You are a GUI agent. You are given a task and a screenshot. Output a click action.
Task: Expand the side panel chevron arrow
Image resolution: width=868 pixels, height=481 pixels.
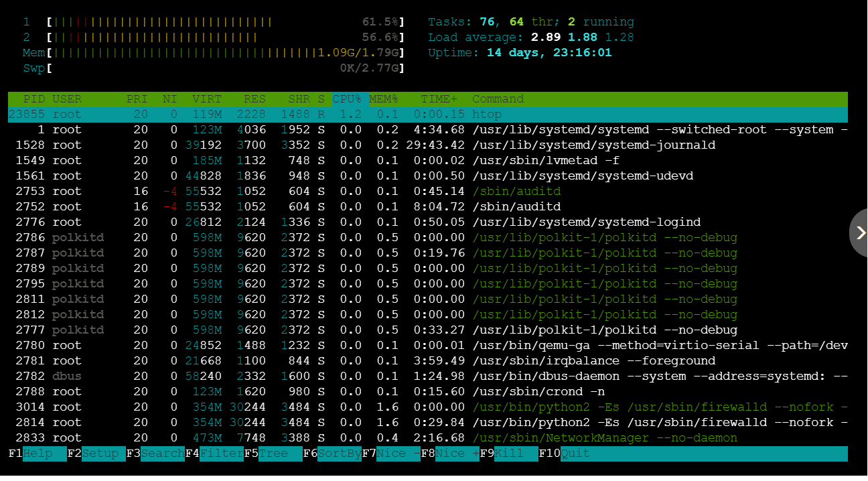(x=860, y=232)
